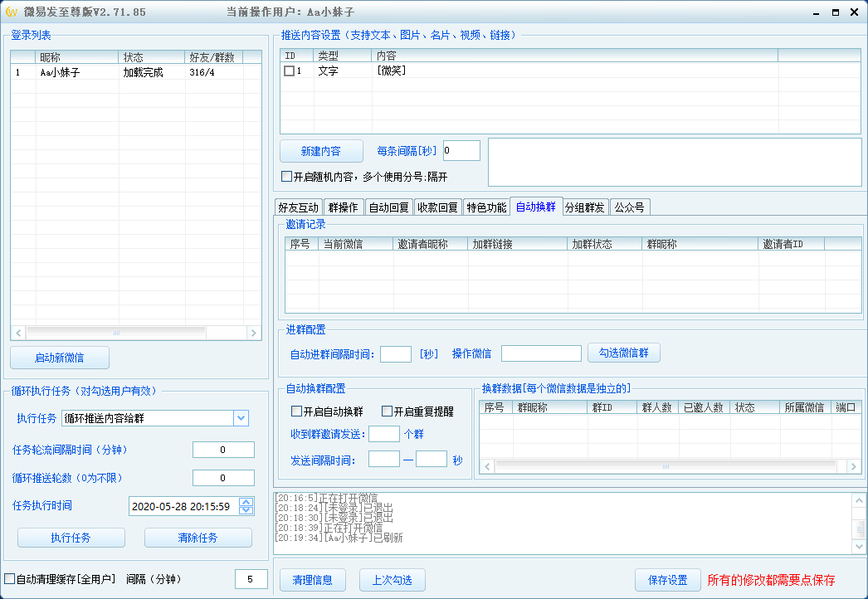The height and width of the screenshot is (599, 868).
Task: Open the 群操作 tab
Action: pyautogui.click(x=343, y=207)
